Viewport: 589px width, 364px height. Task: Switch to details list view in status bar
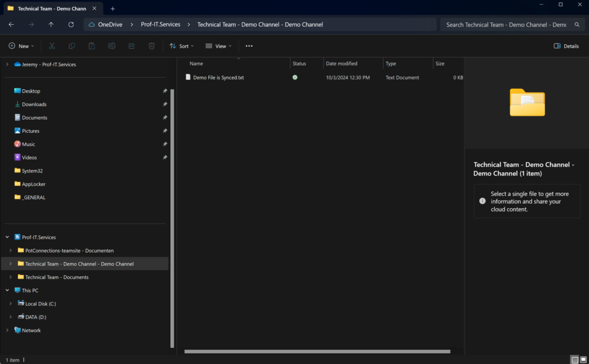(x=574, y=359)
